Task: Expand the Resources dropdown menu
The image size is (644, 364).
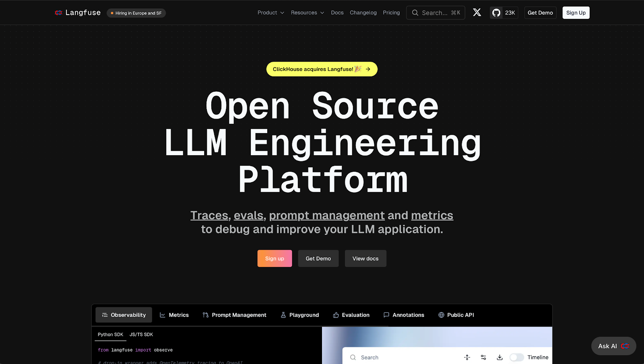Action: [x=307, y=13]
